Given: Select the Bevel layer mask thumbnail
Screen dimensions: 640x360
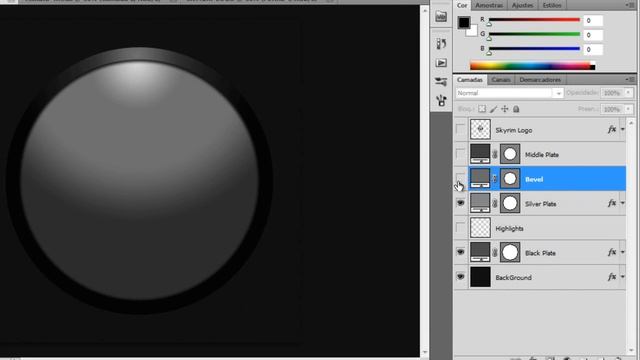Looking at the screenshot, I should click(x=510, y=178).
